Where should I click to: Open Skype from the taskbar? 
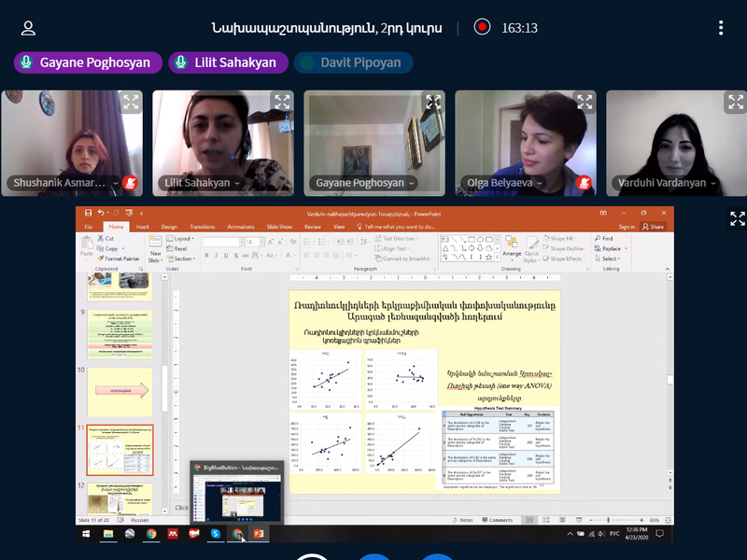pyautogui.click(x=216, y=534)
